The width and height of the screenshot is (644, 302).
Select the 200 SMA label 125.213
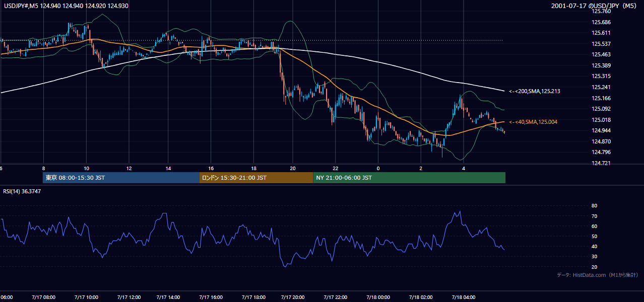click(535, 91)
